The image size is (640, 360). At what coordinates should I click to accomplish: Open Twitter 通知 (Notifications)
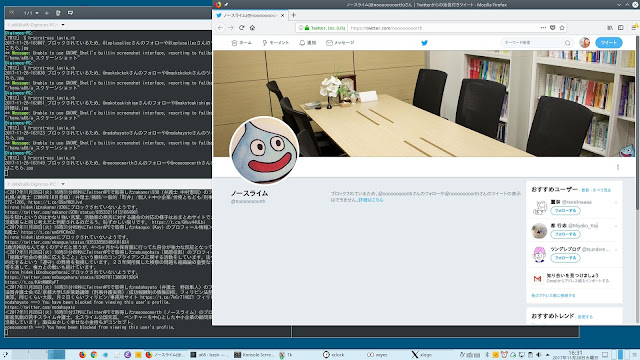[308, 42]
